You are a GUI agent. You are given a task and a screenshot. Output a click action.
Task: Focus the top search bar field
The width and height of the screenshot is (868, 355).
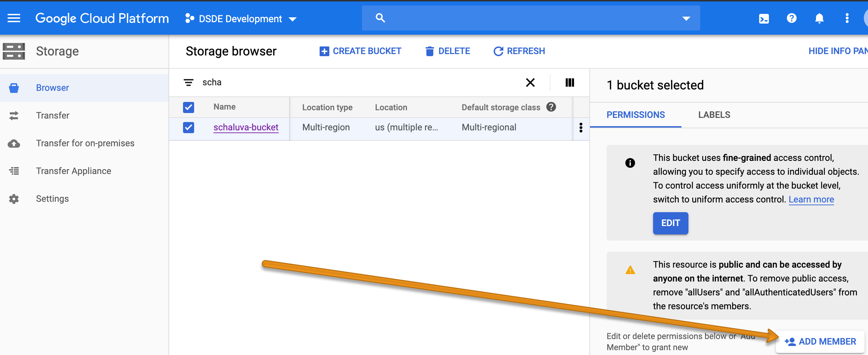[x=531, y=18]
